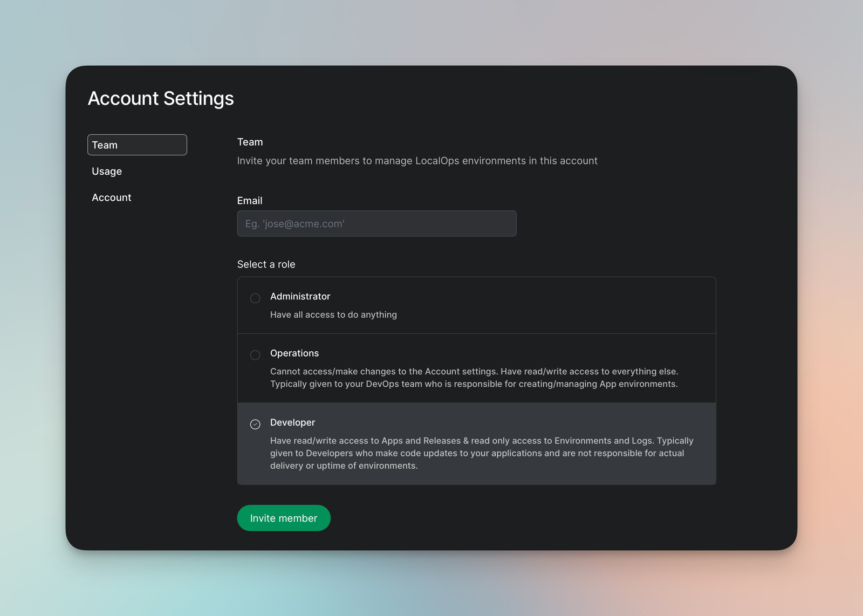
Task: Click the Operations role title
Action: coord(294,353)
